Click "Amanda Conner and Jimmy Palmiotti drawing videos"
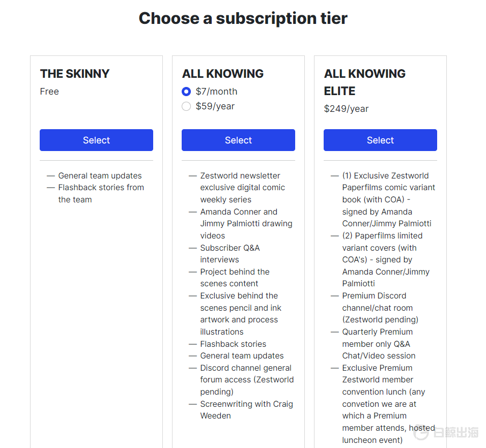Viewport: 486px width, 448px height. pos(246,224)
